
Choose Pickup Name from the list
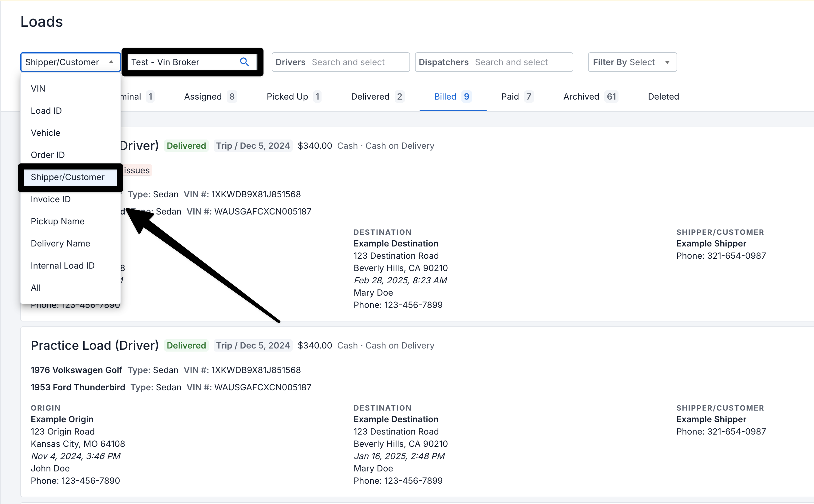70,221
